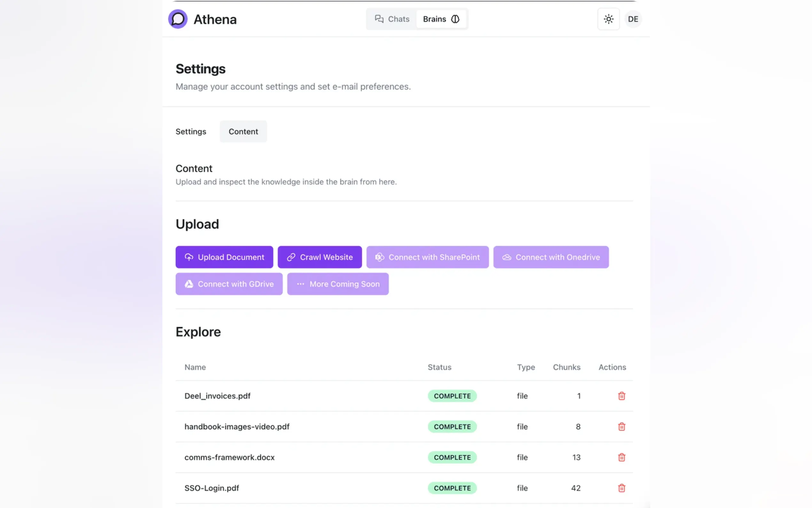Delete comms-framework.docx with trash icon
Image resolution: width=812 pixels, height=508 pixels.
621,457
